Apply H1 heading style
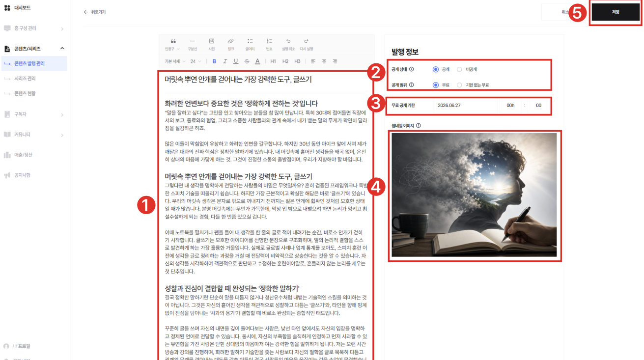The height and width of the screenshot is (360, 644). [x=273, y=61]
